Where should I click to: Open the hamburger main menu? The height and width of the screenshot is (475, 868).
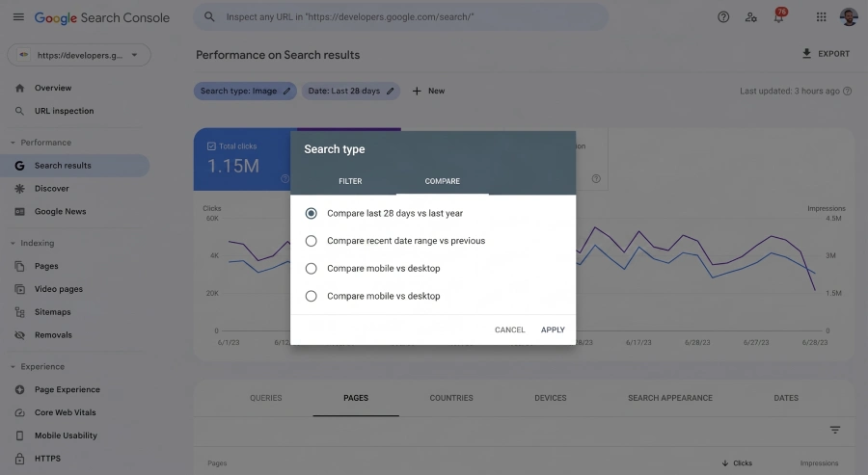(18, 17)
